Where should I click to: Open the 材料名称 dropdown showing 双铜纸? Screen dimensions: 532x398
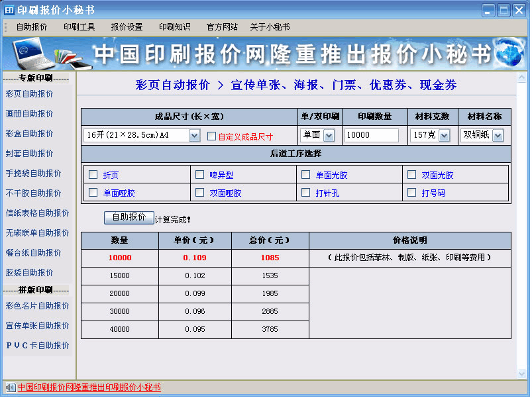tap(498, 135)
